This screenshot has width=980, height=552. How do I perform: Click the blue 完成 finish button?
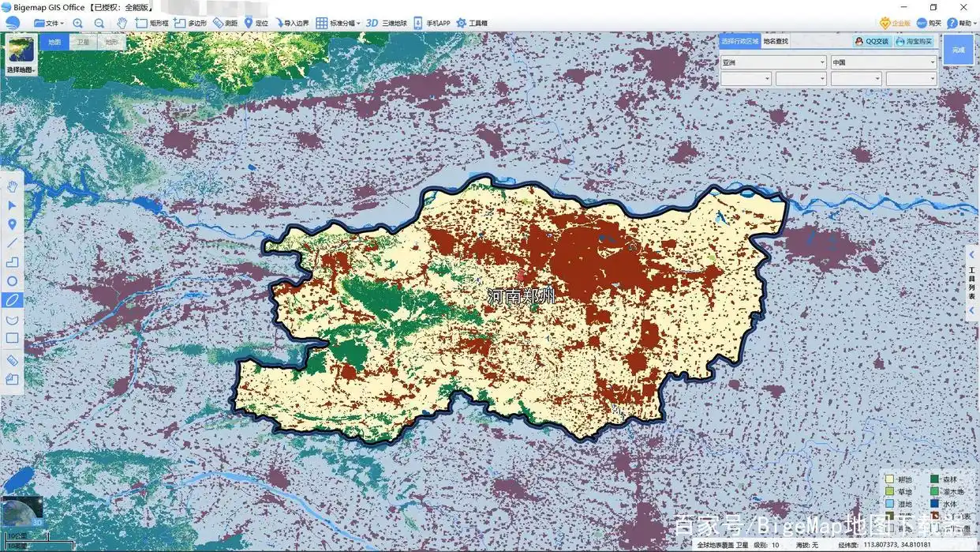[x=958, y=50]
